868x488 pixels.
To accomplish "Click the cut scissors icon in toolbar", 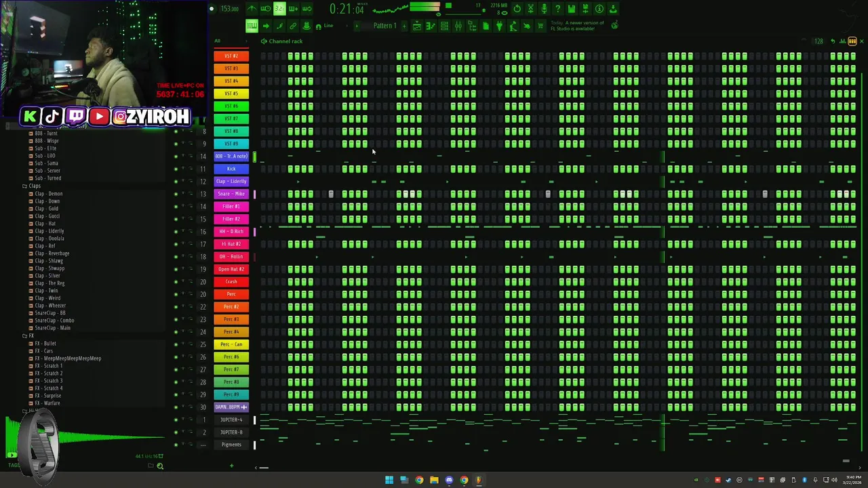I will pyautogui.click(x=530, y=9).
